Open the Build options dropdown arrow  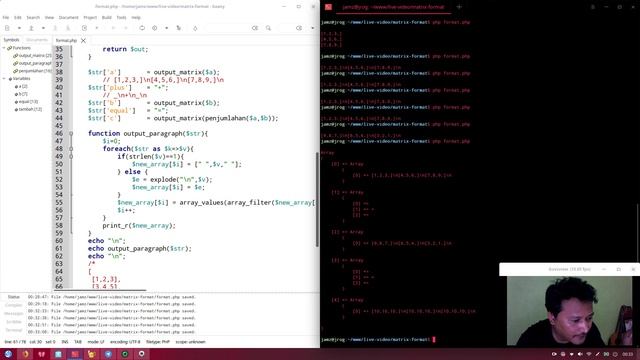(167, 28)
